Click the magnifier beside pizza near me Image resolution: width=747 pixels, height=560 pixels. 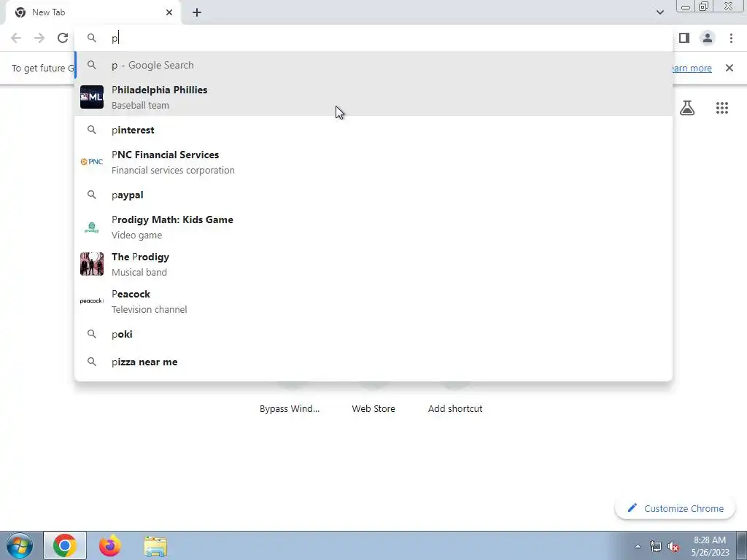[x=92, y=362]
